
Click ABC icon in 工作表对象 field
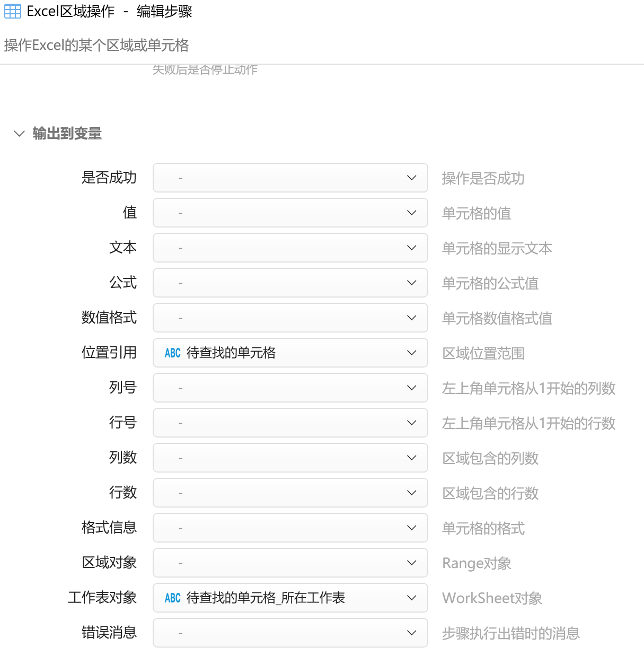[x=172, y=598]
